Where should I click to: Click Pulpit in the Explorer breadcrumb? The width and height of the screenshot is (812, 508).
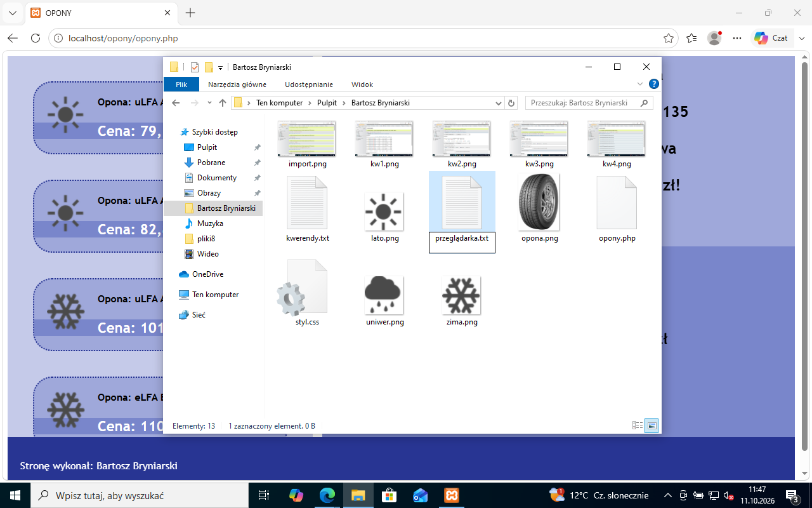(327, 103)
